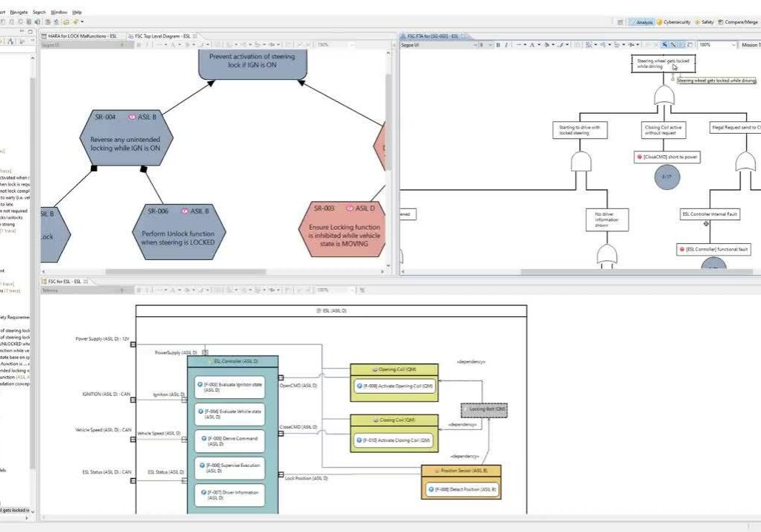Open the Window menu

[x=59, y=12]
